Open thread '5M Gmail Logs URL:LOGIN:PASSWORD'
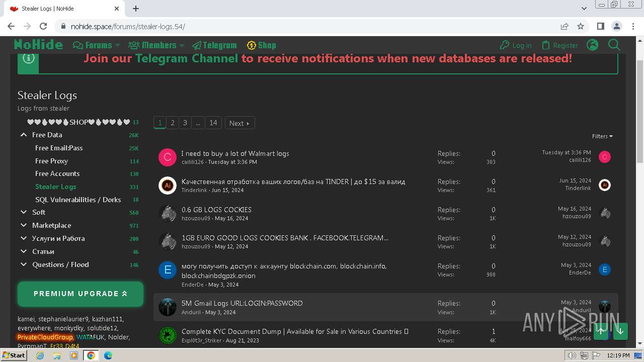 click(242, 303)
